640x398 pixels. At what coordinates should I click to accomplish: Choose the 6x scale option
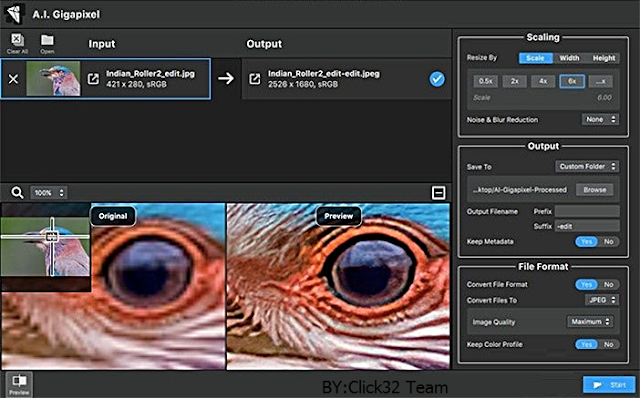tap(572, 81)
